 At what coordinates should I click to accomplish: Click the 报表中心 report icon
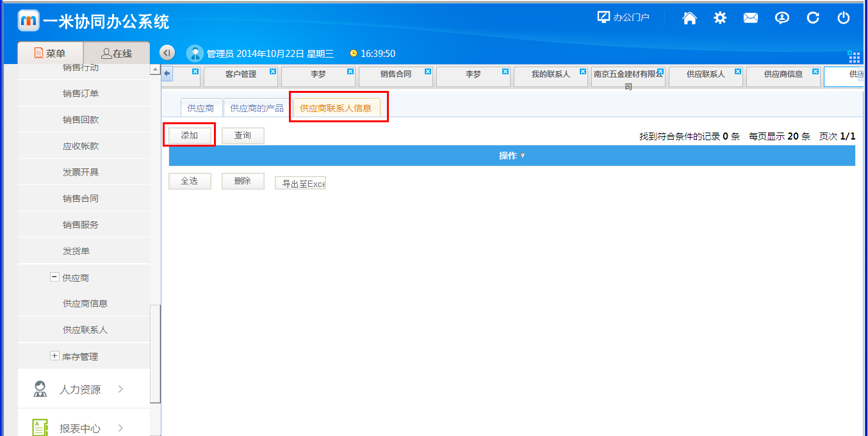pyautogui.click(x=40, y=428)
